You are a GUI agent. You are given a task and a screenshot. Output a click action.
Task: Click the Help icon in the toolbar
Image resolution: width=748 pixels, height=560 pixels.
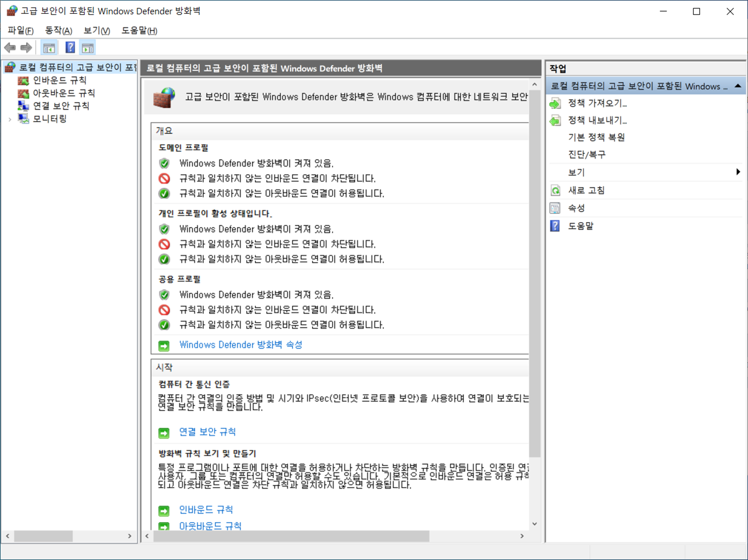[x=70, y=47]
